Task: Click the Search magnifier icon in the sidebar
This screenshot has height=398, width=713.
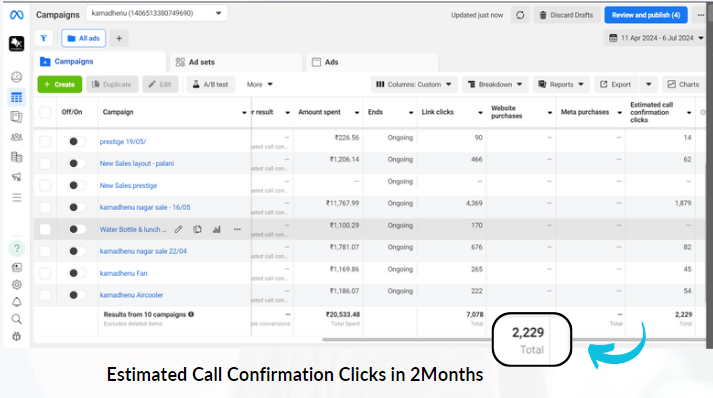Action: tap(16, 319)
